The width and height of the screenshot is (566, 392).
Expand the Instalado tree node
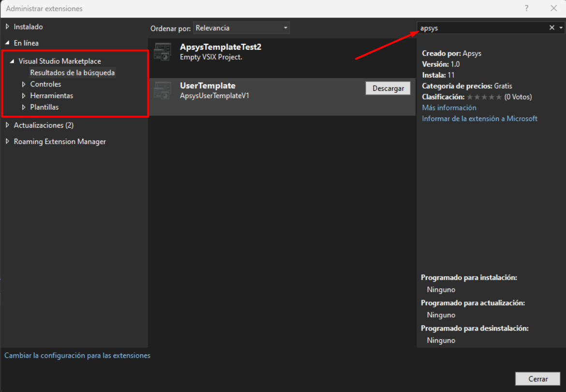point(7,27)
